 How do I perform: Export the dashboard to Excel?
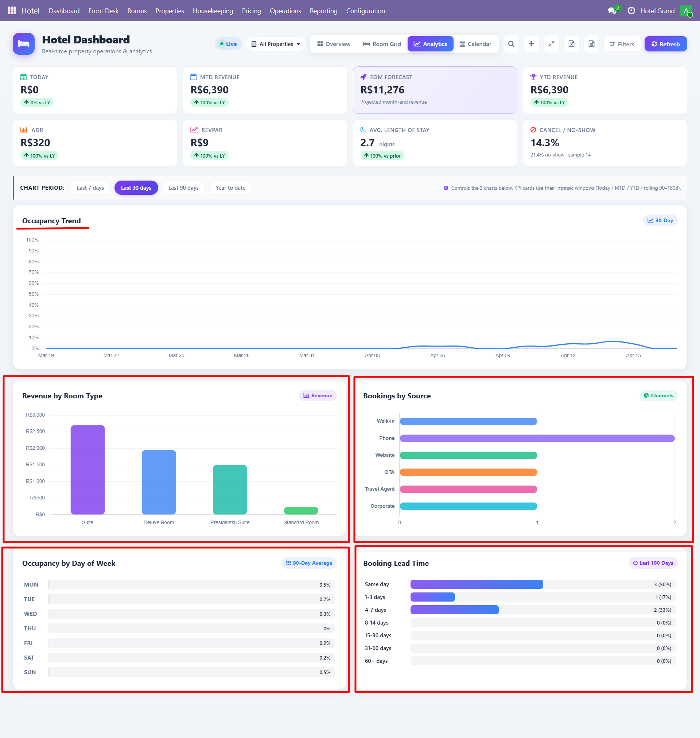pos(571,44)
